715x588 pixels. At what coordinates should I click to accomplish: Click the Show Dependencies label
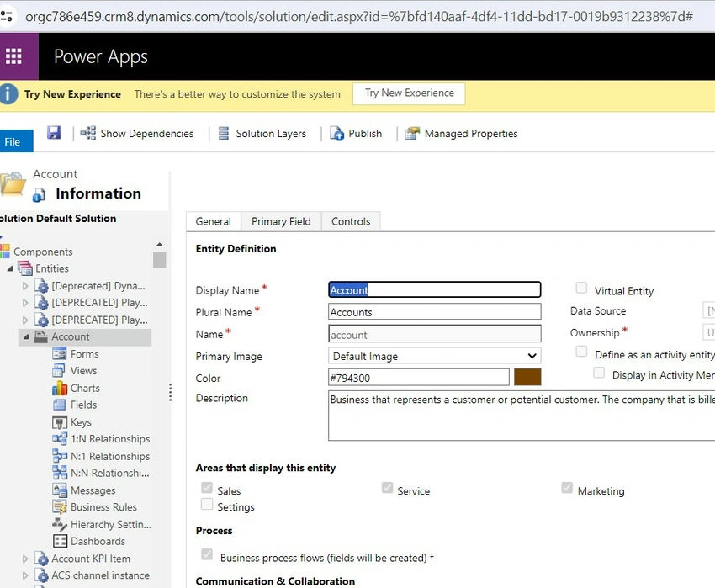pyautogui.click(x=147, y=134)
